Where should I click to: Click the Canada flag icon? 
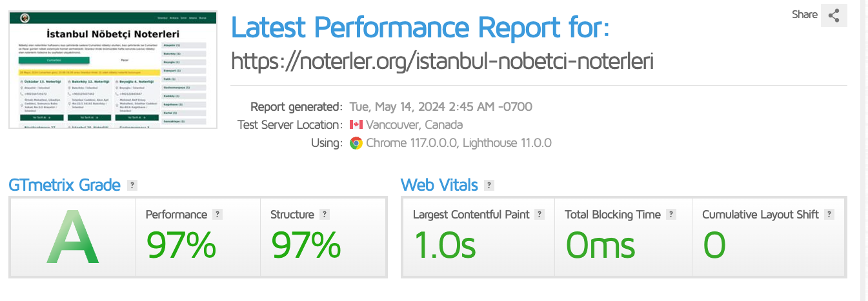point(356,124)
